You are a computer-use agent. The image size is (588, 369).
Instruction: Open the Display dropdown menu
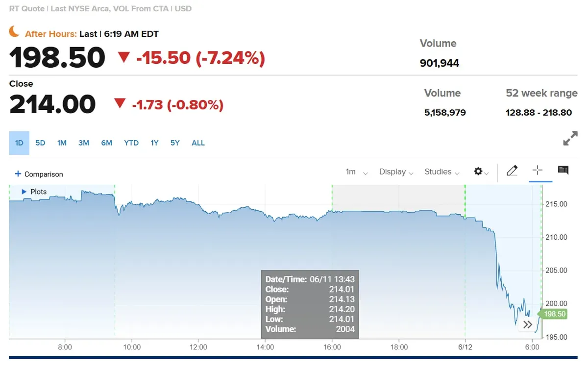click(x=396, y=172)
